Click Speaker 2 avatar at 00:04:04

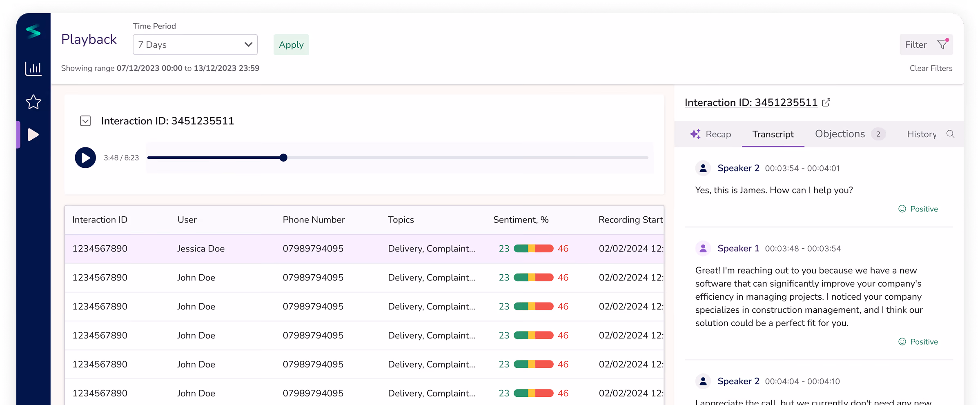pos(703,381)
